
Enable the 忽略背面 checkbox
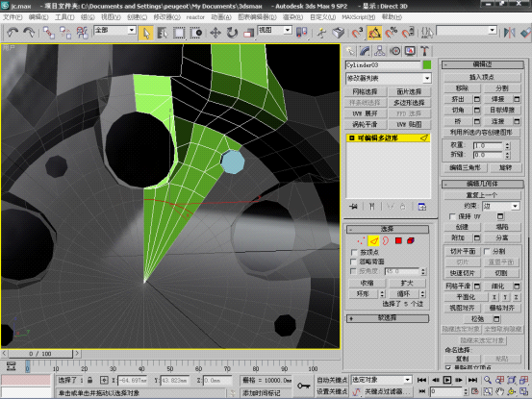coord(354,262)
